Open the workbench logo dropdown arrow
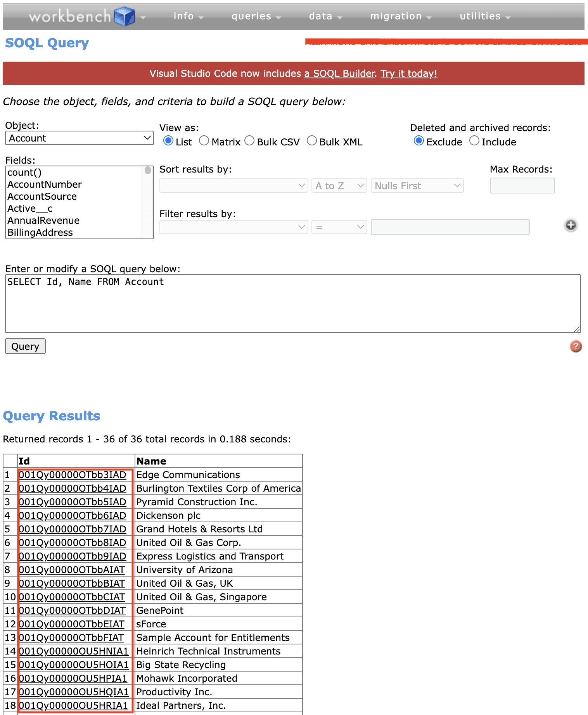 pyautogui.click(x=143, y=17)
